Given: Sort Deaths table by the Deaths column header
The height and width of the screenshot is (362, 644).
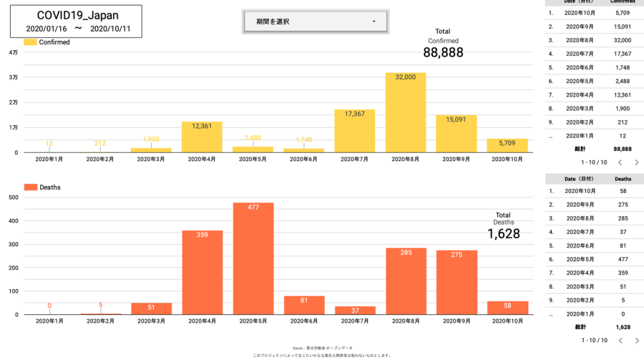Looking at the screenshot, I should (623, 179).
